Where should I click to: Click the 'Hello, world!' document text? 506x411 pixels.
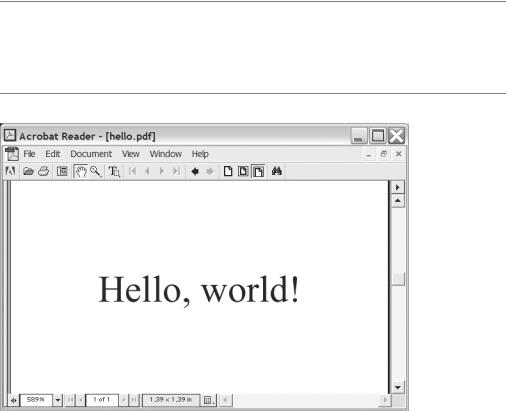coord(199,290)
